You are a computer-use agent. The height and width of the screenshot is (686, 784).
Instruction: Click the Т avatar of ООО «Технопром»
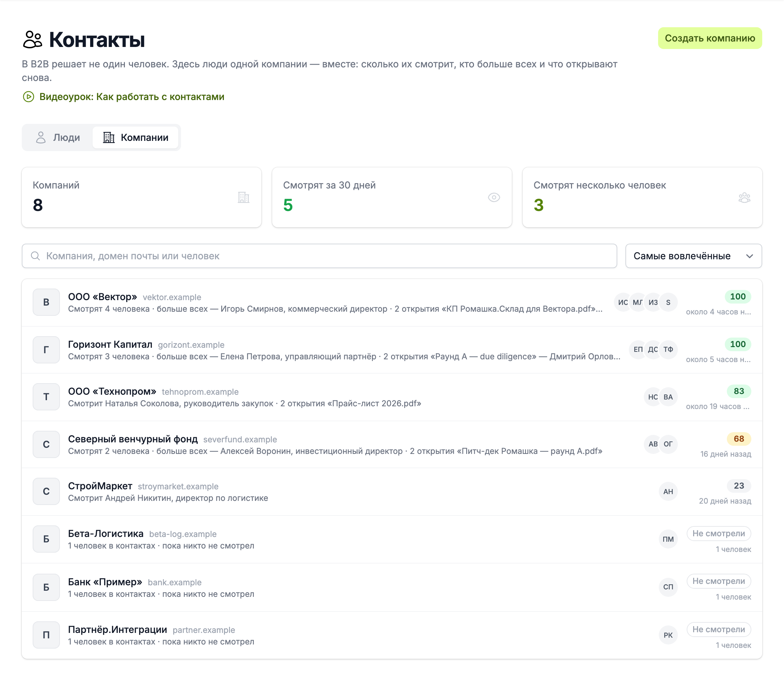[46, 397]
